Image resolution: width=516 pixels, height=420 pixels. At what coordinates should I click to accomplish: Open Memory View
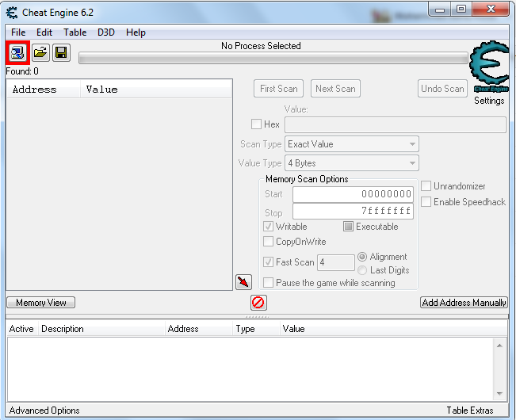[x=40, y=302]
